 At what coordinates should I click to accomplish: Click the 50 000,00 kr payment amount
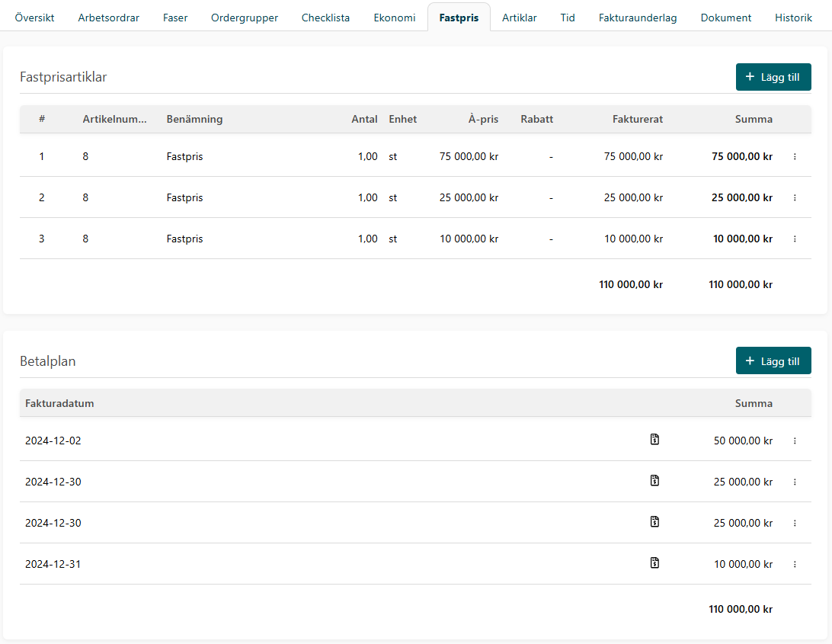point(743,441)
